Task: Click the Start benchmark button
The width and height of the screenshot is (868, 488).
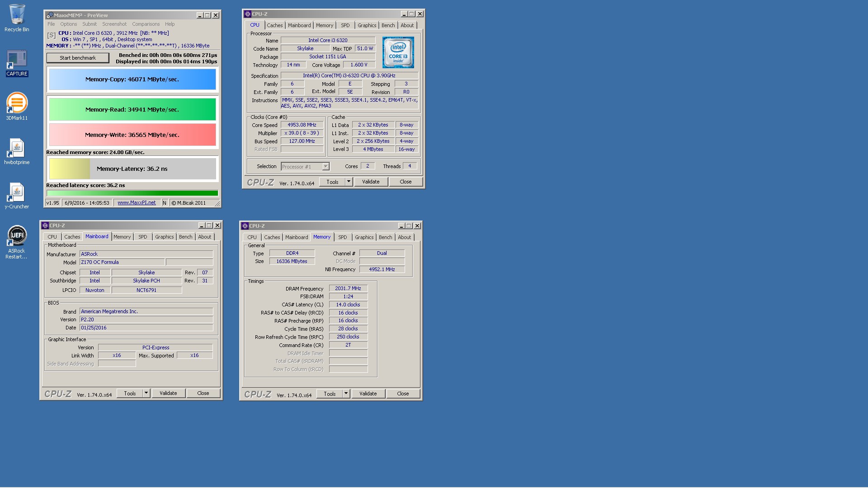Action: pyautogui.click(x=78, y=58)
